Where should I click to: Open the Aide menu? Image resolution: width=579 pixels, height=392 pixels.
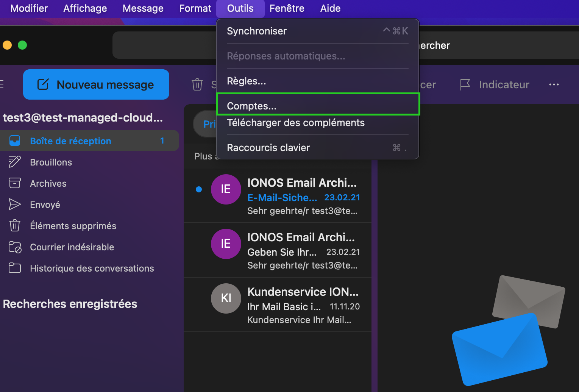pyautogui.click(x=331, y=8)
